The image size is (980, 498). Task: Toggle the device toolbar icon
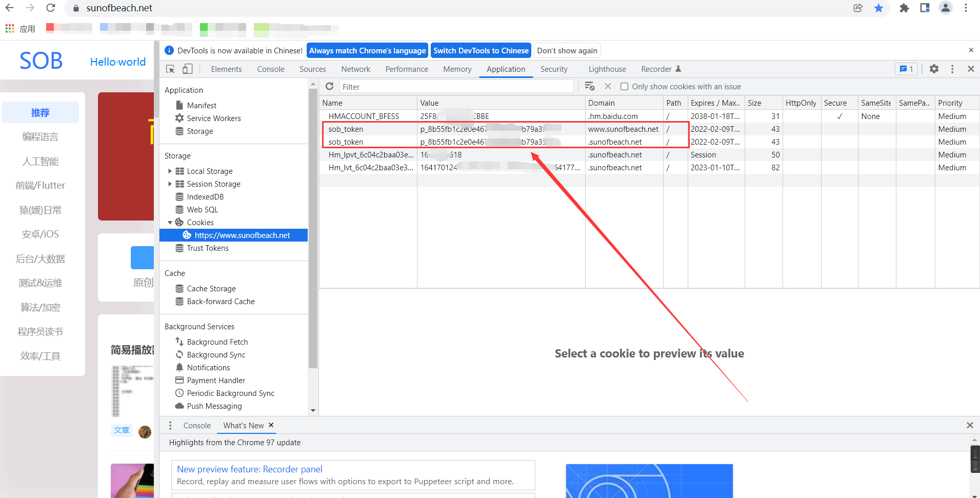point(188,69)
